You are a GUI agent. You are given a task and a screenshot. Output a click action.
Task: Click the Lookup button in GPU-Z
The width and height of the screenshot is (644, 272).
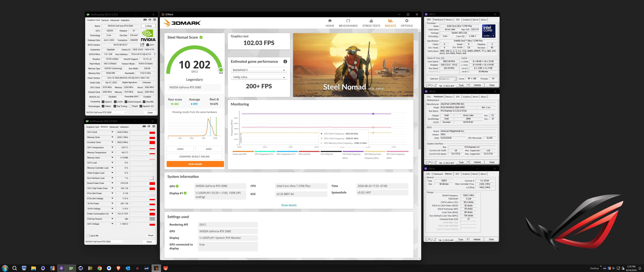click(148, 26)
